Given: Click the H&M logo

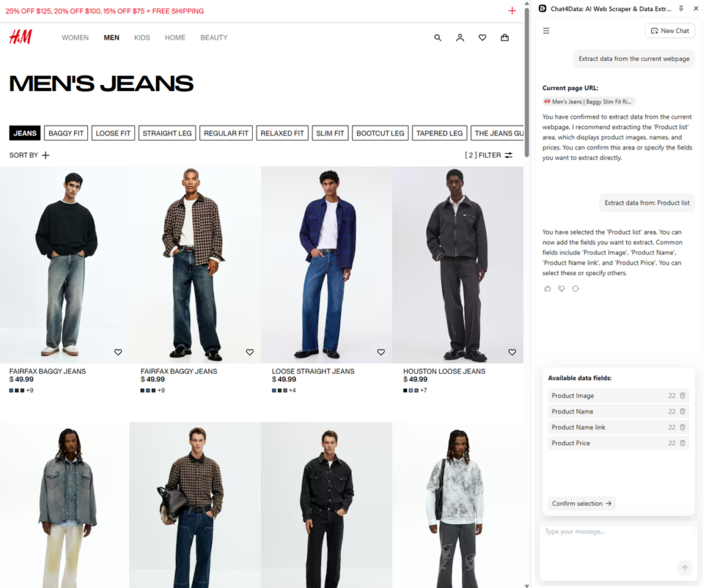Looking at the screenshot, I should coord(21,37).
